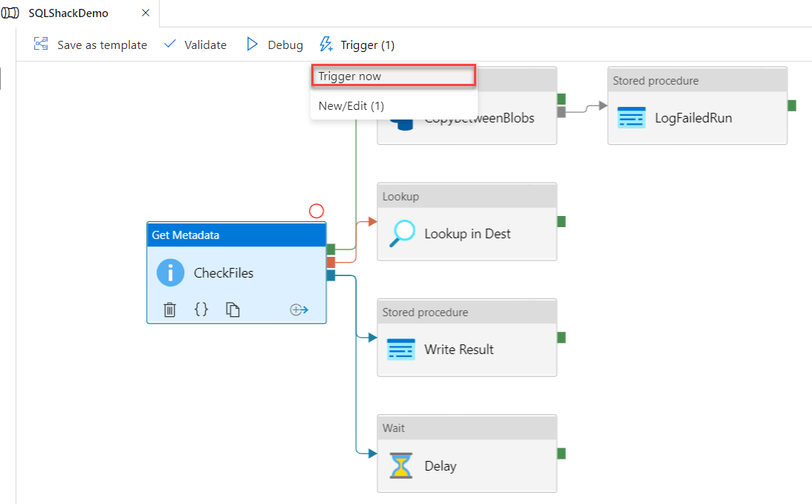The width and height of the screenshot is (812, 504).
Task: Click the Validate button
Action: pyautogui.click(x=195, y=45)
